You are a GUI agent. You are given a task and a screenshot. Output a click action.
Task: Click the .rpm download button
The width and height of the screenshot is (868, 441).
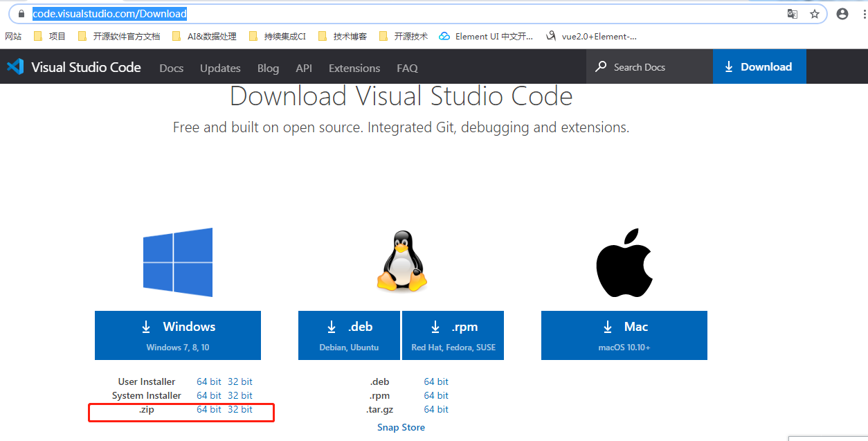[x=453, y=336]
